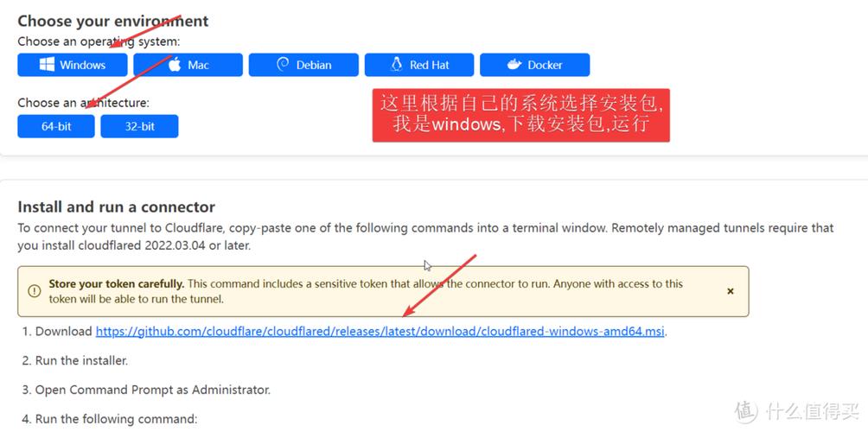Viewport: 868px width, 432px height.
Task: Click the Debian swirl icon
Action: 283,65
